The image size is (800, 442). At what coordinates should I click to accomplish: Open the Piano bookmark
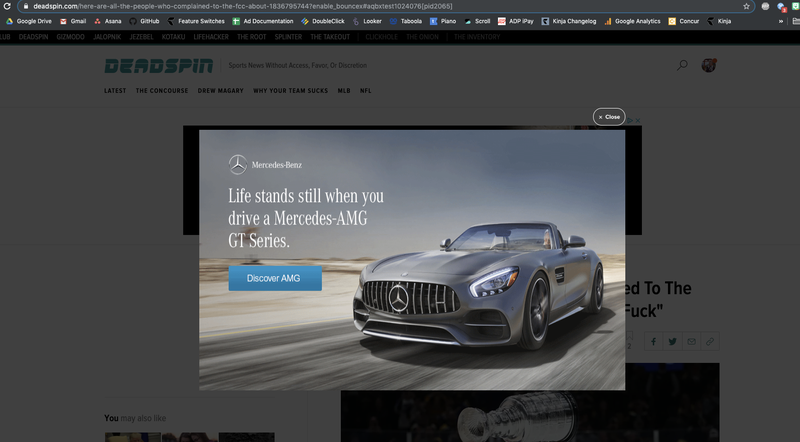tap(443, 21)
